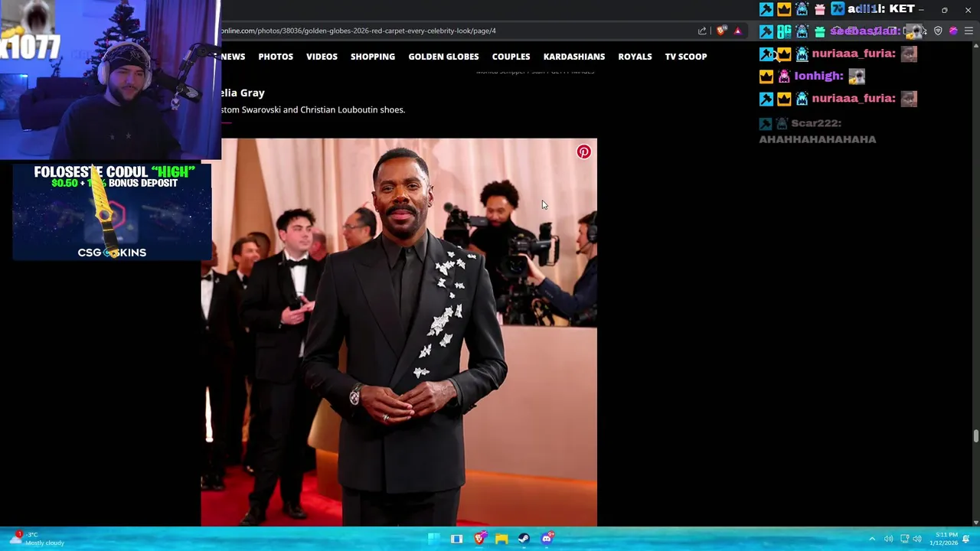Click the 'Christian Louboutin shoes' caption text
980x551 pixels.
click(352, 109)
